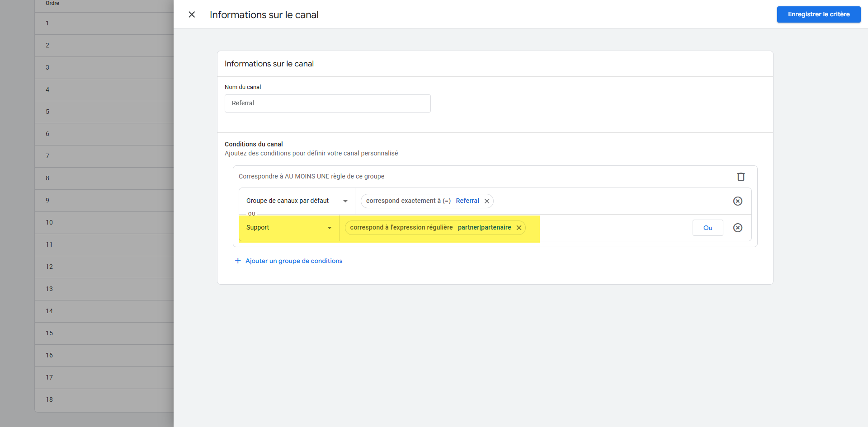The image size is (868, 427).
Task: Click the Ordre column header
Action: click(x=52, y=3)
